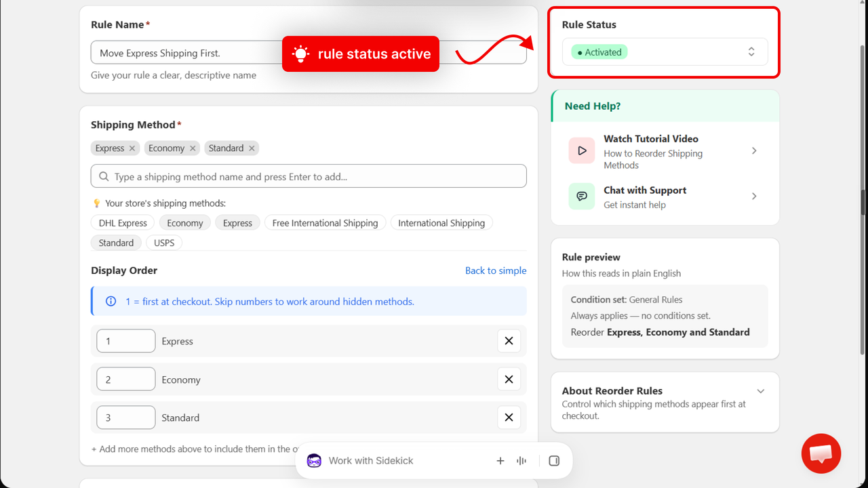Open the Rule Status dropdown
This screenshot has width=868, height=488.
665,52
